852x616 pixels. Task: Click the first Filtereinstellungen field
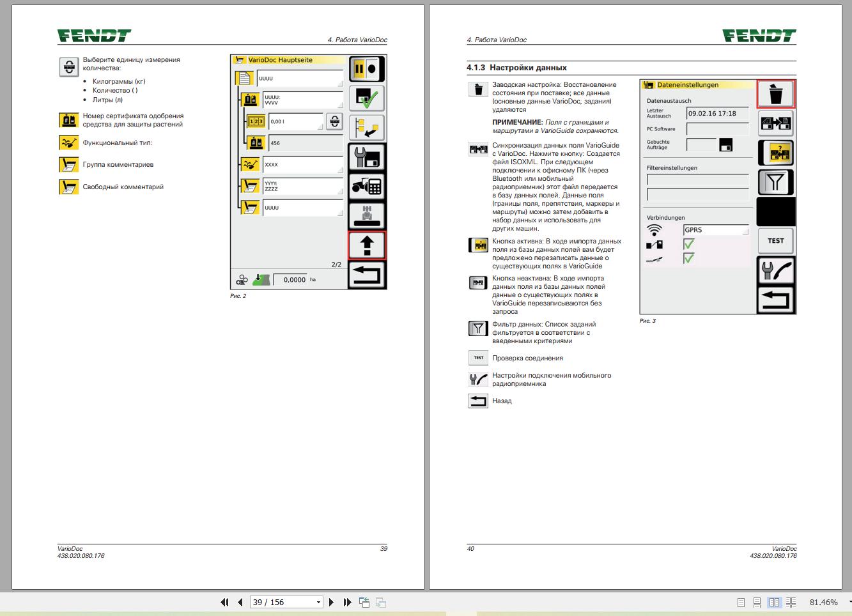(697, 180)
